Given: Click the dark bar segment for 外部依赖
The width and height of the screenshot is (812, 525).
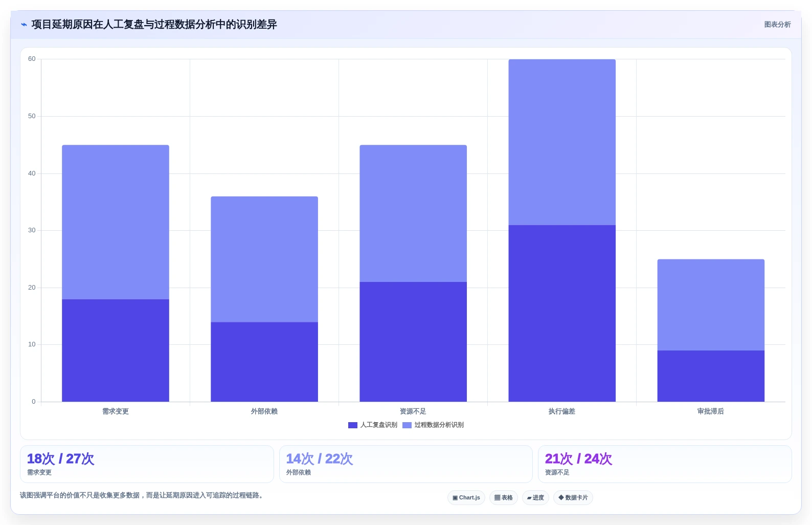Looking at the screenshot, I should (x=264, y=362).
